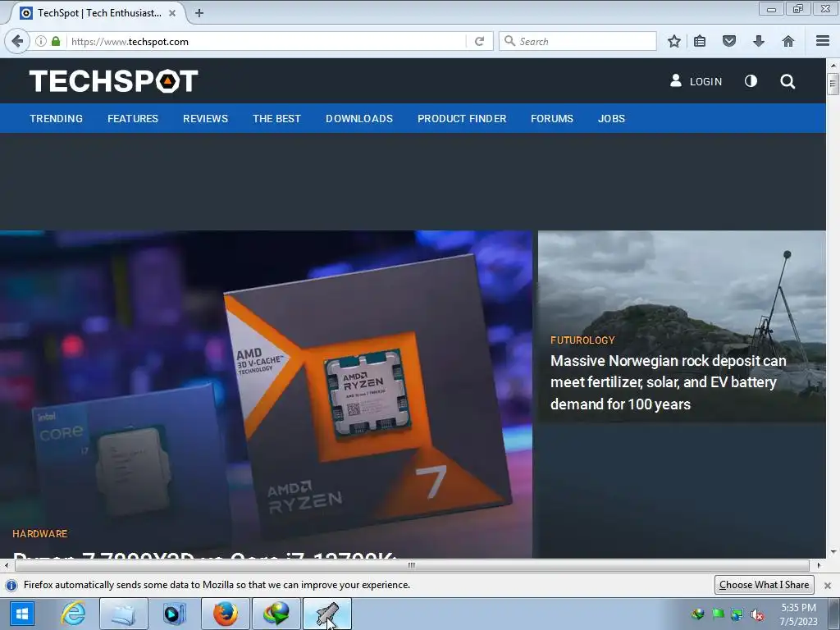Click the muted volume tray icon
Viewport: 840px width, 630px height.
(x=757, y=614)
